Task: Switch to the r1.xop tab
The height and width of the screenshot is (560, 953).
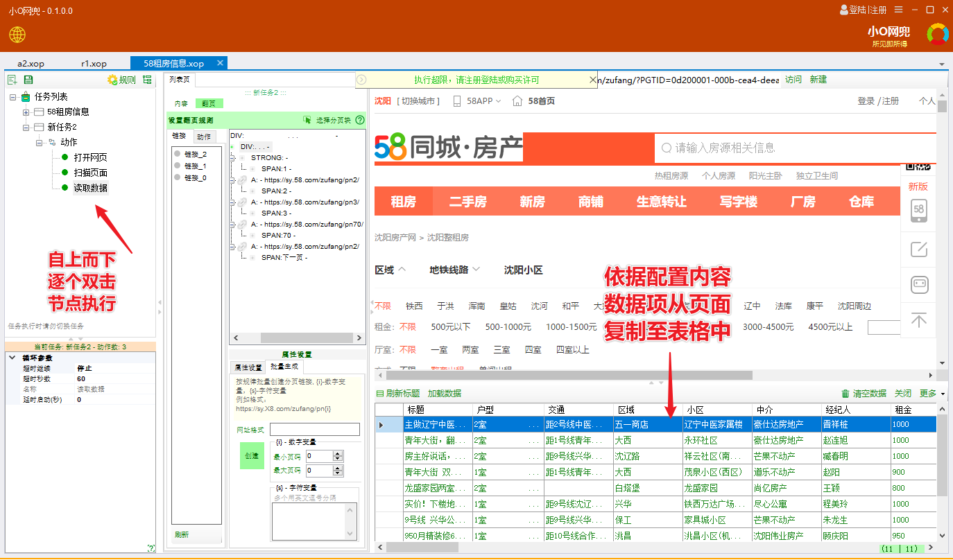Action: (94, 63)
